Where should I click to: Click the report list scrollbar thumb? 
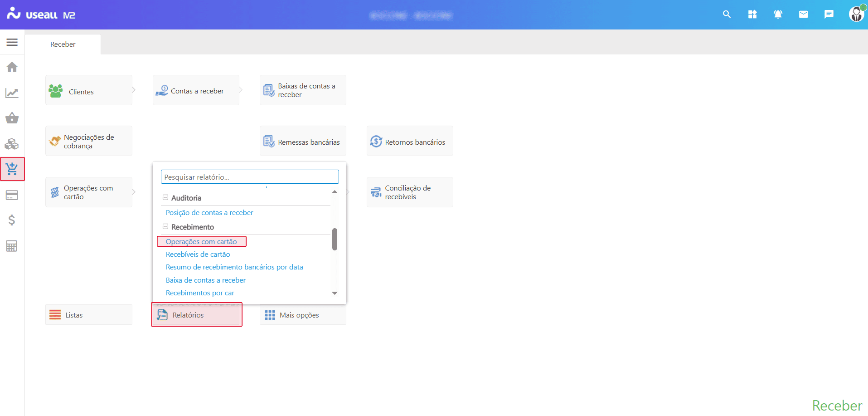(x=335, y=239)
